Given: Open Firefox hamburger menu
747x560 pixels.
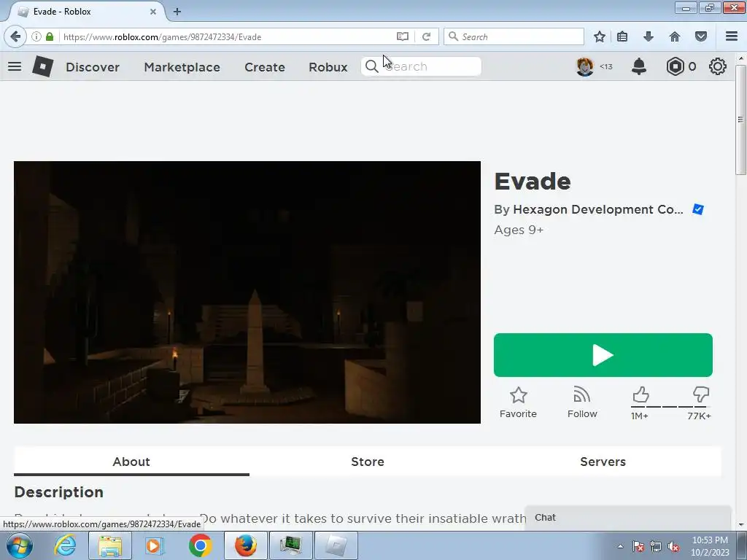Looking at the screenshot, I should (x=732, y=36).
